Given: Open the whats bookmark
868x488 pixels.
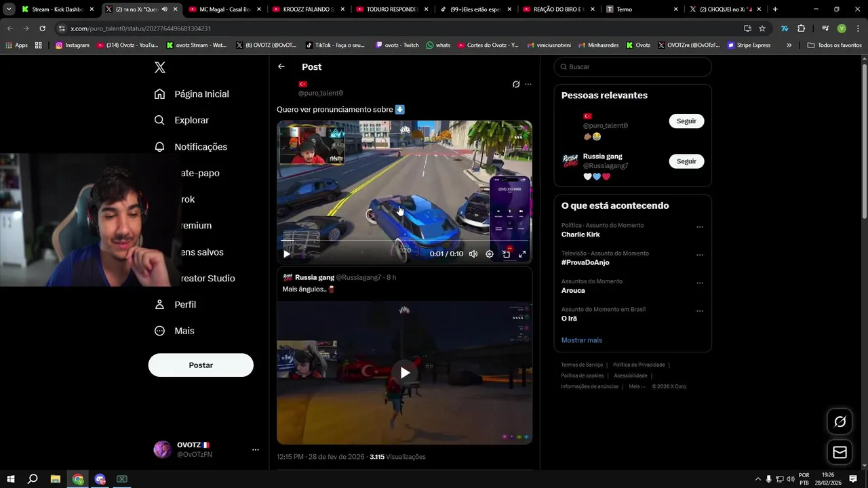Looking at the screenshot, I should tap(438, 45).
